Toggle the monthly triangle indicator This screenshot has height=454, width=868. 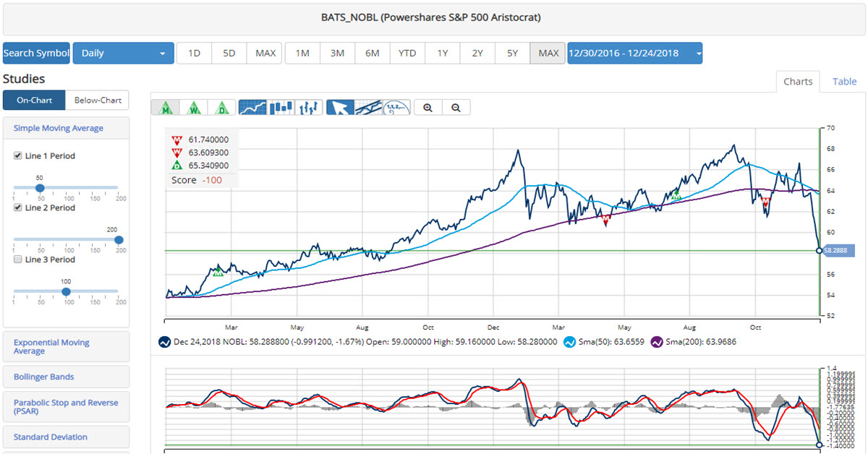coord(166,108)
